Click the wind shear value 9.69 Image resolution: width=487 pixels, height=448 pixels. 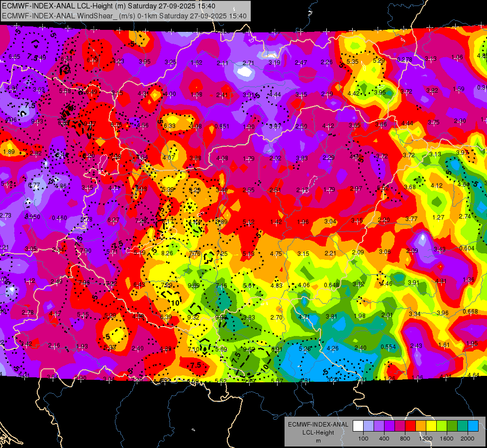click(194, 285)
